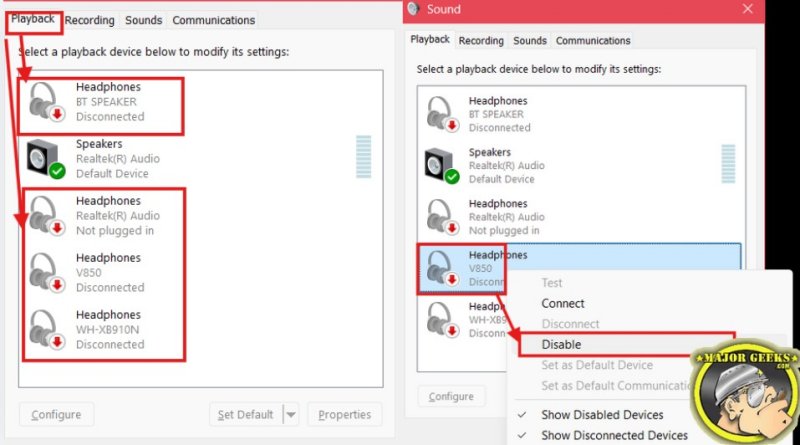Select BT SPEAKER headphones icon in left panel
The height and width of the screenshot is (445, 800).
(x=46, y=102)
